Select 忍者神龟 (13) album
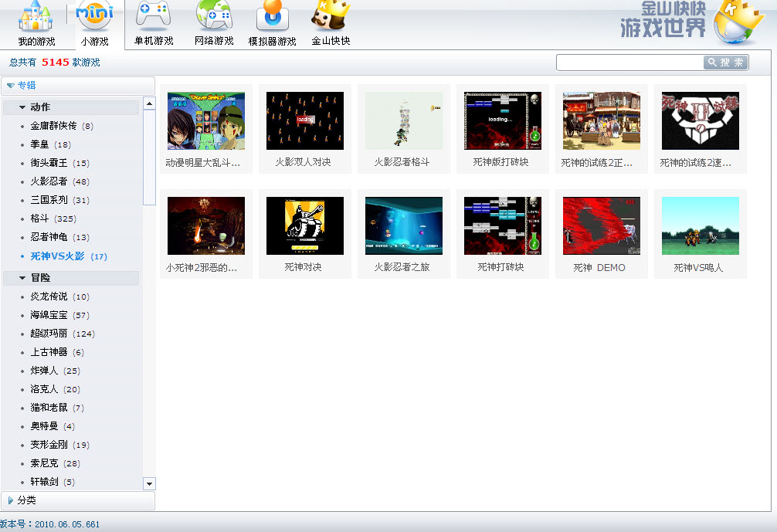Image resolution: width=777 pixels, height=532 pixels. pyautogui.click(x=60, y=237)
